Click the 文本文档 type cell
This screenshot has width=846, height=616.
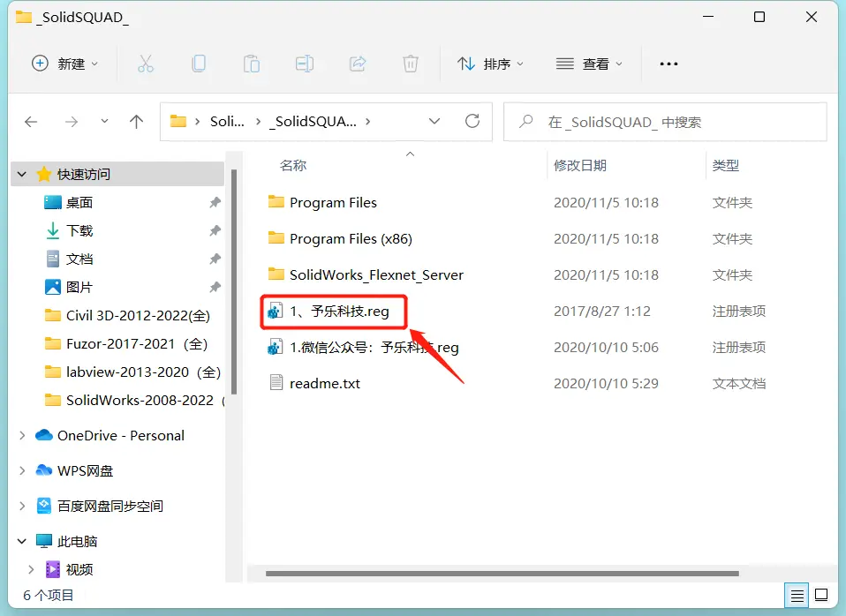click(x=738, y=383)
